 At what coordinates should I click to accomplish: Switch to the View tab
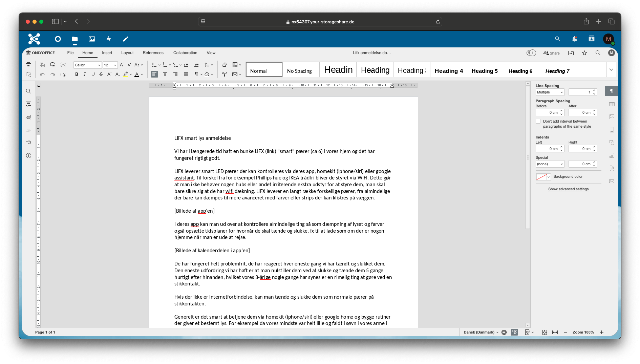211,53
